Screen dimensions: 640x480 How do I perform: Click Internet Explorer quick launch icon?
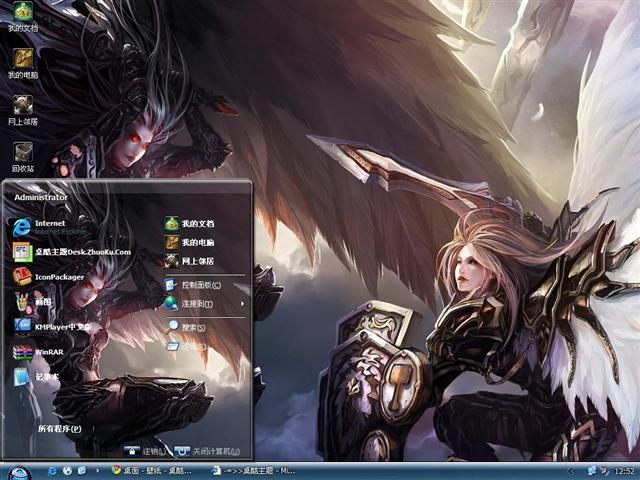coord(52,471)
